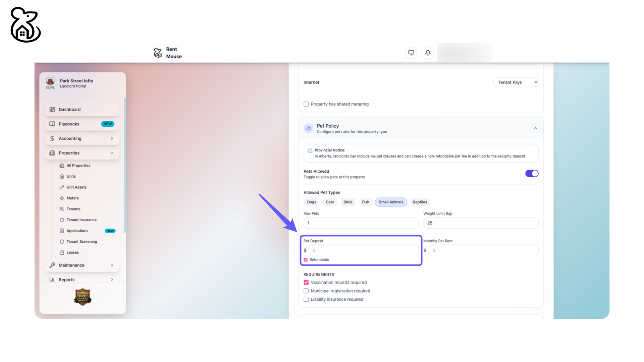Click the monitor display icon

click(x=411, y=53)
